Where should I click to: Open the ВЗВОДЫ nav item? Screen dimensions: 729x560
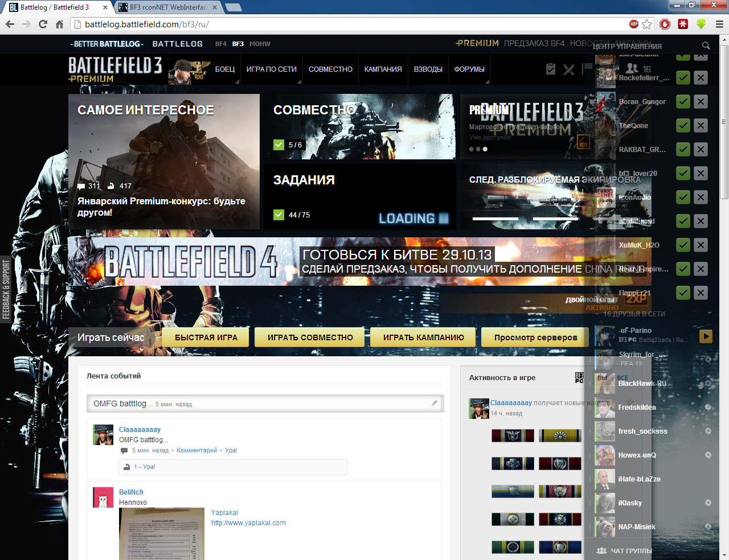428,69
